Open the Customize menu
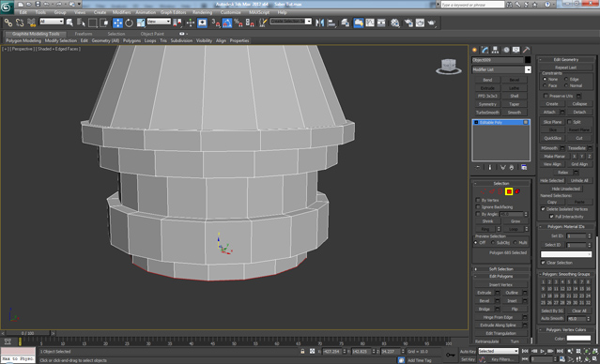 pos(230,12)
